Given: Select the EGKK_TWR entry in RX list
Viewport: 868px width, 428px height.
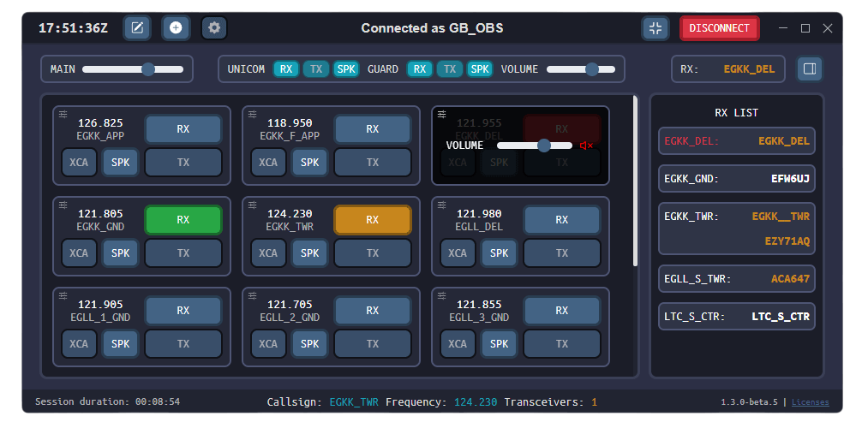Looking at the screenshot, I should point(737,229).
